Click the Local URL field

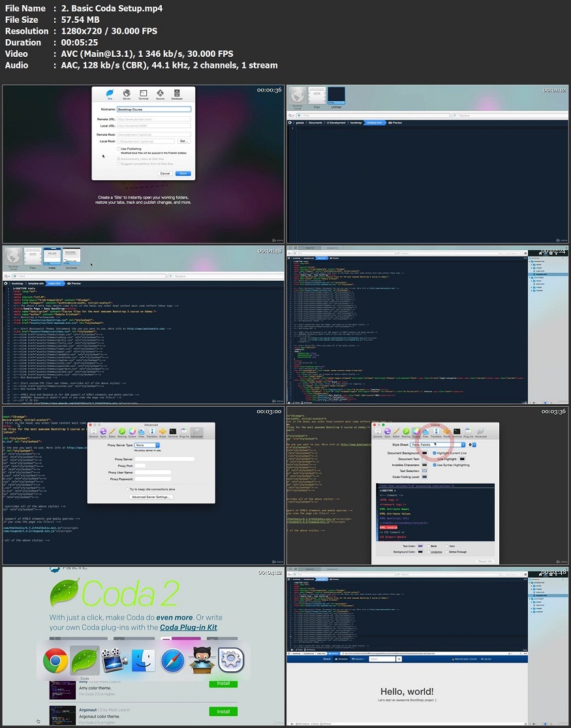pyautogui.click(x=153, y=126)
